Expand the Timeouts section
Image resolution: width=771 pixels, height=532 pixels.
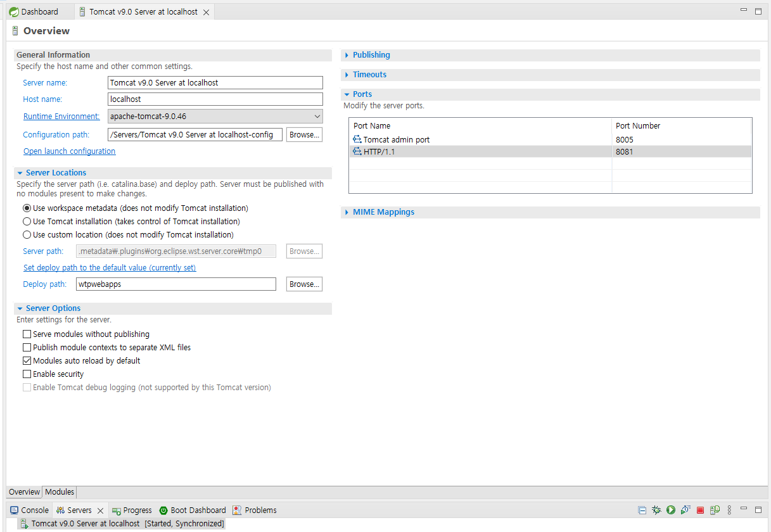pos(347,75)
